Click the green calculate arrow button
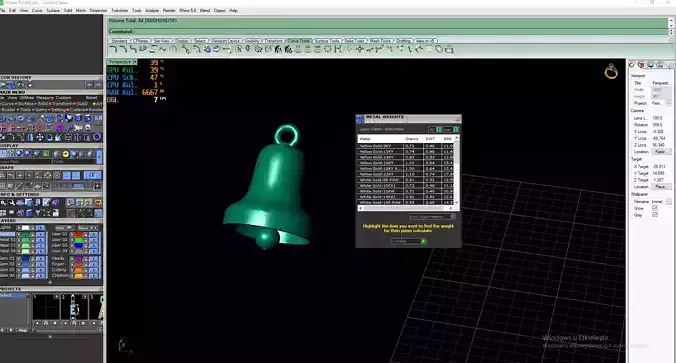 [423, 241]
